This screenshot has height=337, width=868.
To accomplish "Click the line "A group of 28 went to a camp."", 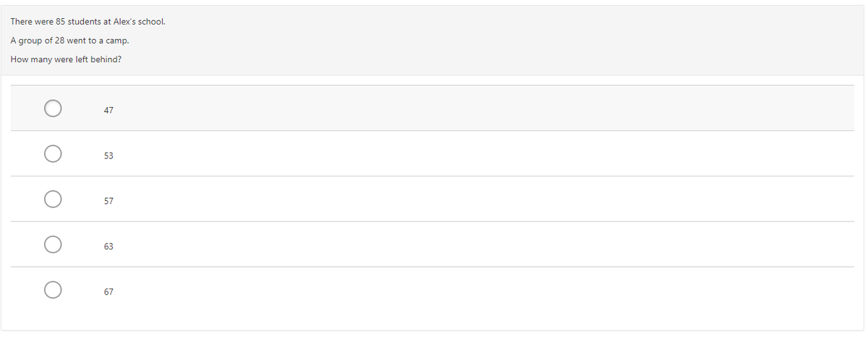I will coord(69,40).
